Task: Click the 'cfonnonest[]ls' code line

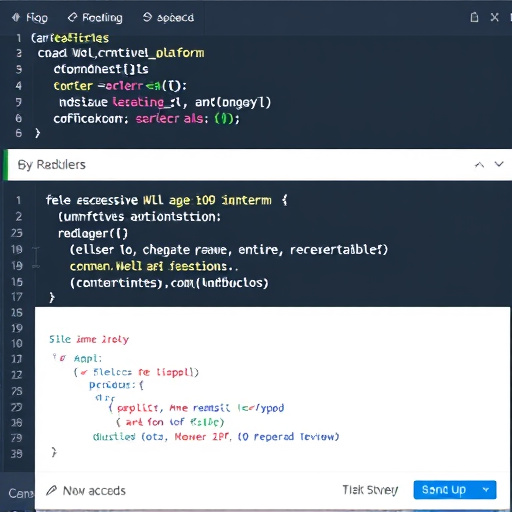Action: coord(101,69)
